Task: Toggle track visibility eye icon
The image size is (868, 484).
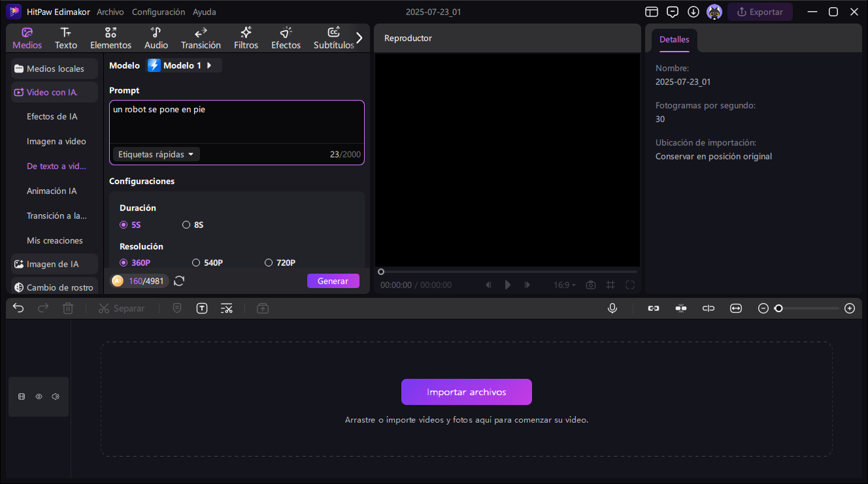Action: (x=39, y=396)
